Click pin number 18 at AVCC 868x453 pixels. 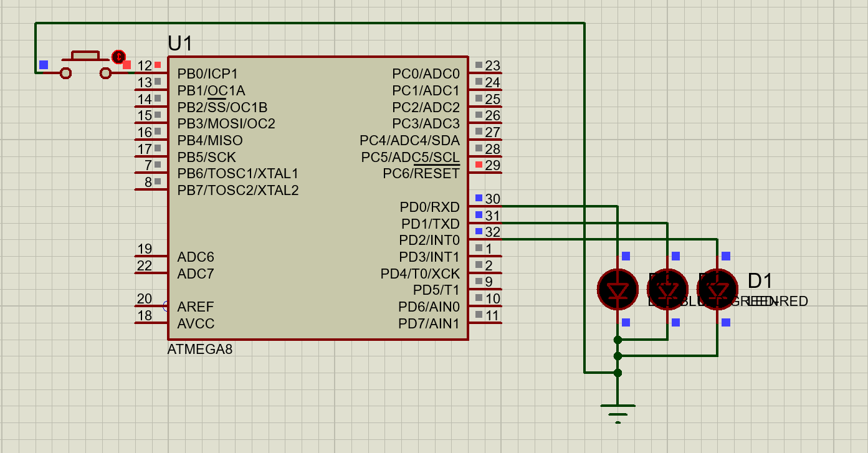click(x=145, y=315)
